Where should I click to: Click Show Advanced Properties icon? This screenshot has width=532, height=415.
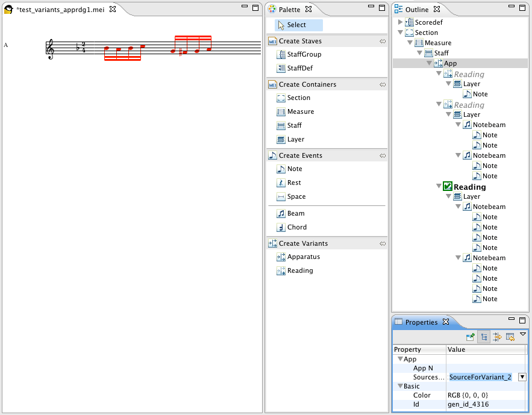pyautogui.click(x=497, y=337)
